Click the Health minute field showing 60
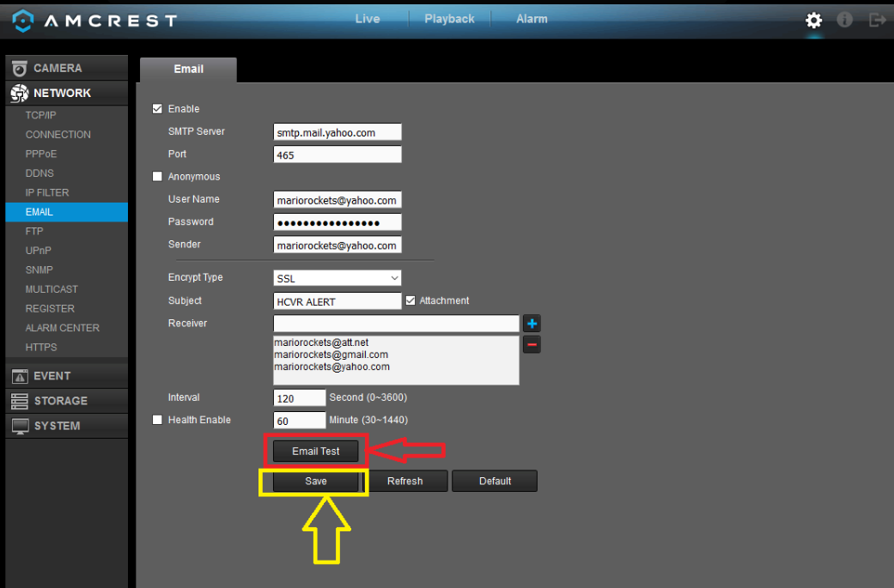894x588 pixels. point(300,421)
